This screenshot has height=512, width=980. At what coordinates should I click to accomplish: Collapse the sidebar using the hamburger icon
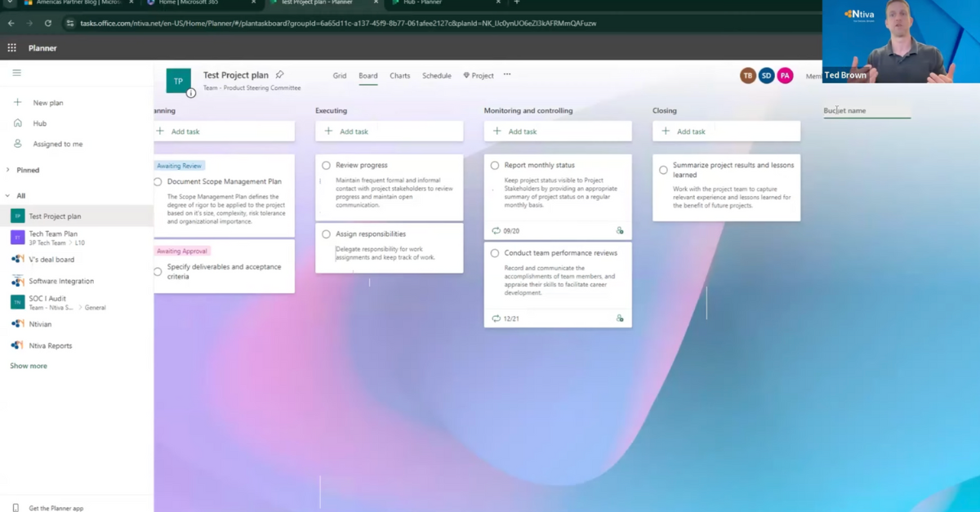pyautogui.click(x=16, y=73)
